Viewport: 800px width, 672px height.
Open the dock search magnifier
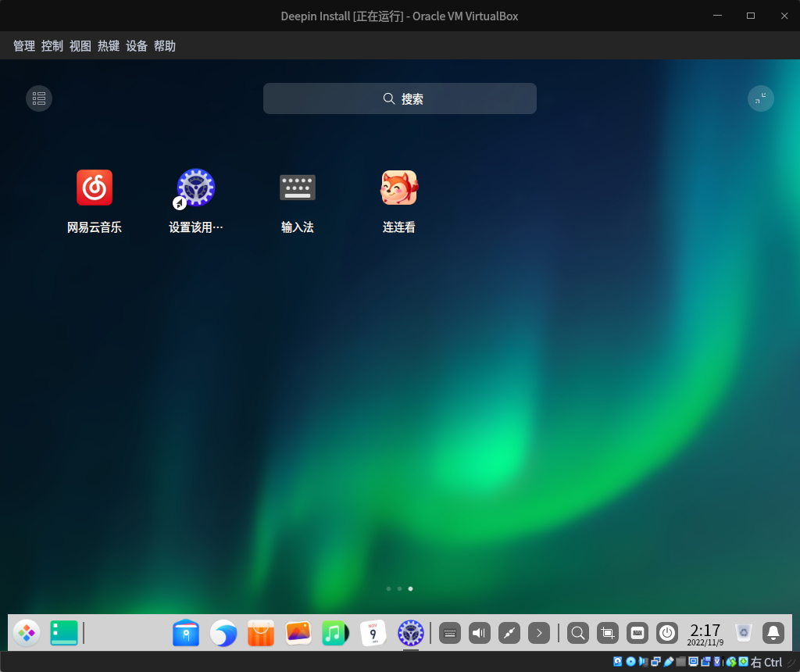578,633
